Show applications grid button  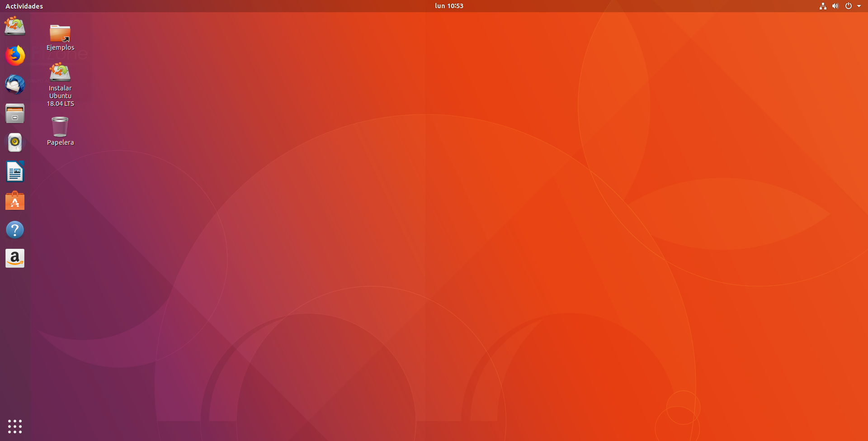pyautogui.click(x=15, y=426)
